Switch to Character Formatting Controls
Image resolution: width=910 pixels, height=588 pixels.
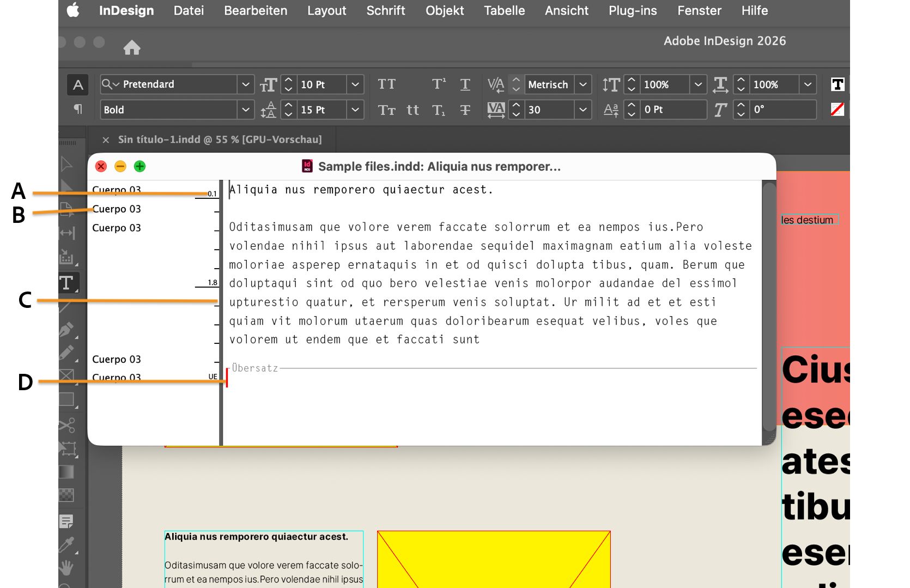[78, 85]
